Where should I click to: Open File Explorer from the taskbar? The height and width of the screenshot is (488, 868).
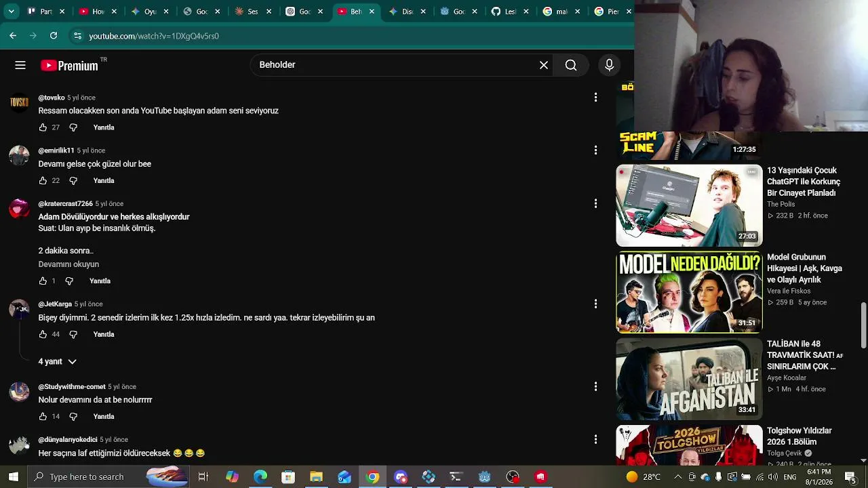[316, 476]
